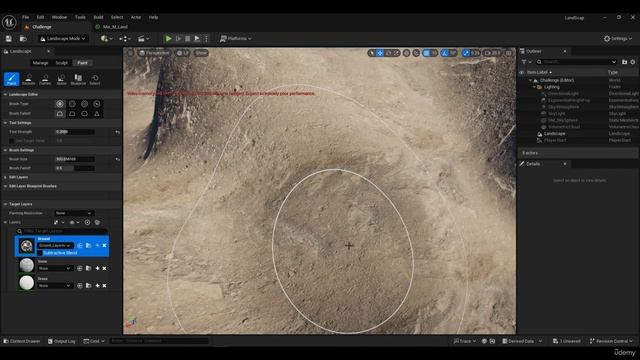Open the Tools menu

pyautogui.click(x=80, y=17)
